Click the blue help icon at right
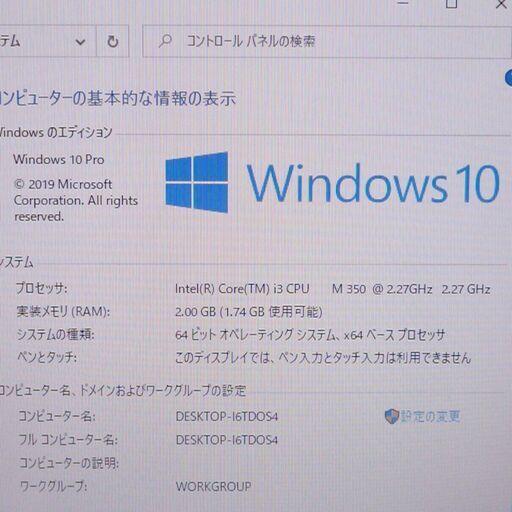This screenshot has width=512, height=512. 509,78
